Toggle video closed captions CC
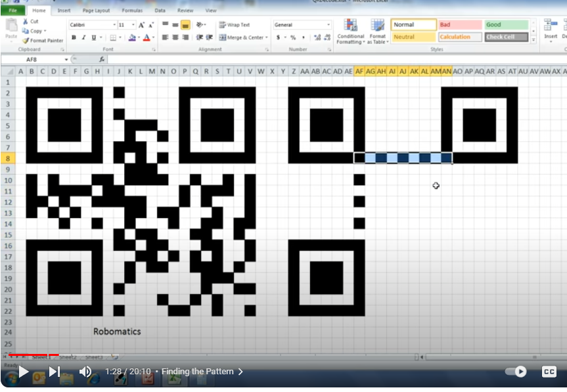This screenshot has height=392, width=567. [x=549, y=372]
